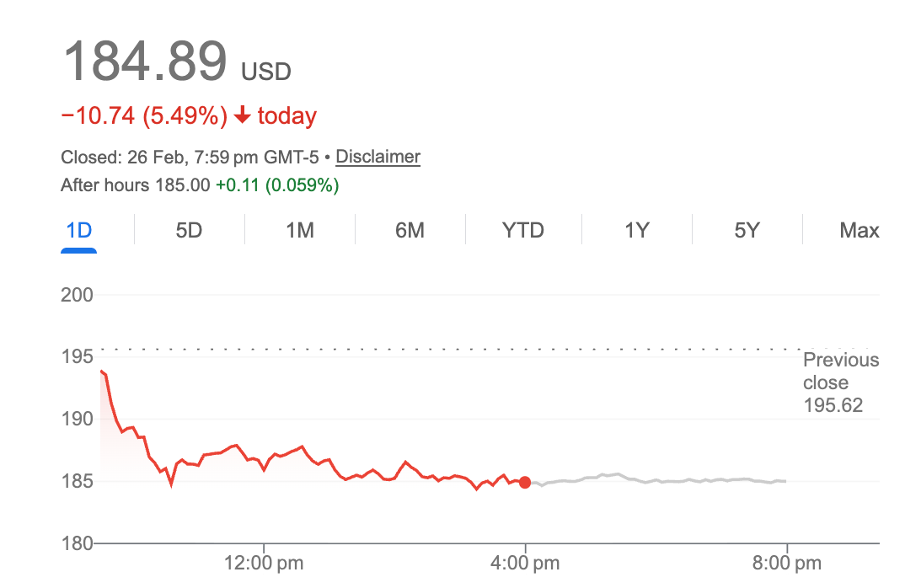Show the YTD performance view
Viewport: 905px width, 588px height.
[522, 229]
